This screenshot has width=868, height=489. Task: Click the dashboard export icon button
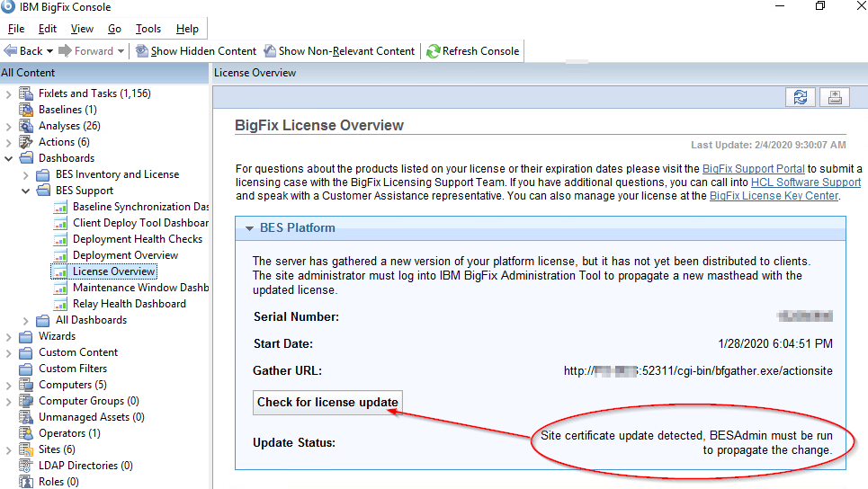point(835,97)
